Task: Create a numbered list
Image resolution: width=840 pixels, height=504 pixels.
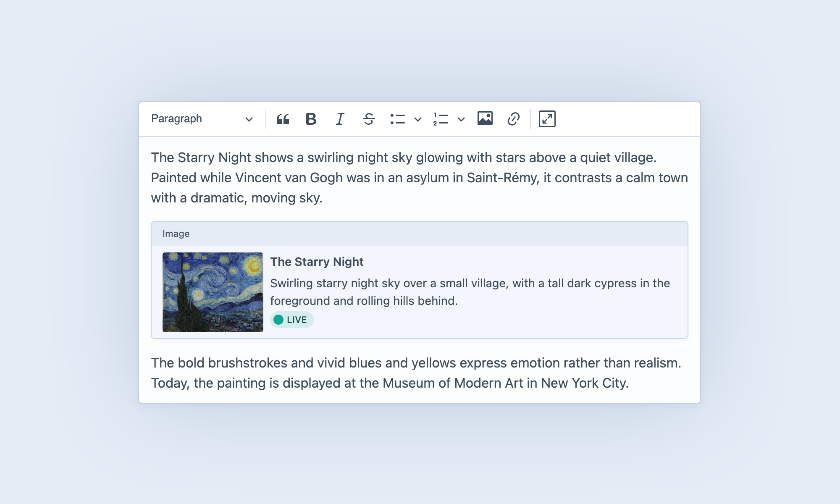Action: pyautogui.click(x=441, y=119)
